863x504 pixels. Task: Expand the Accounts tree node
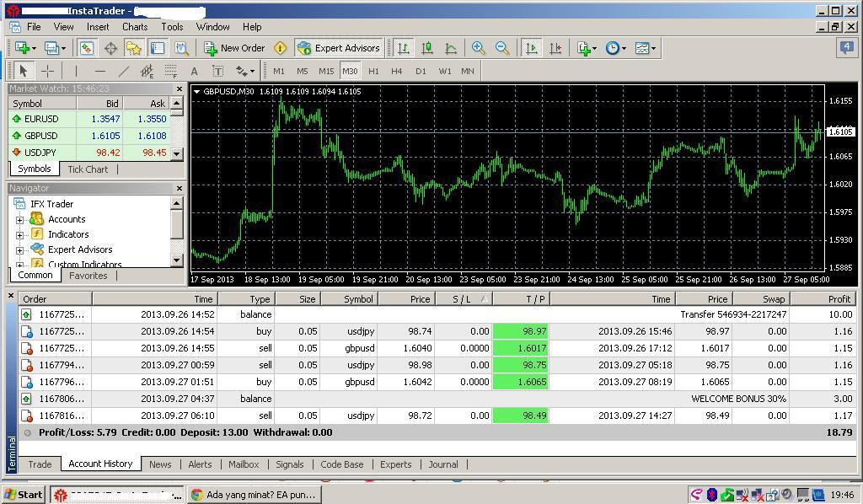20,220
